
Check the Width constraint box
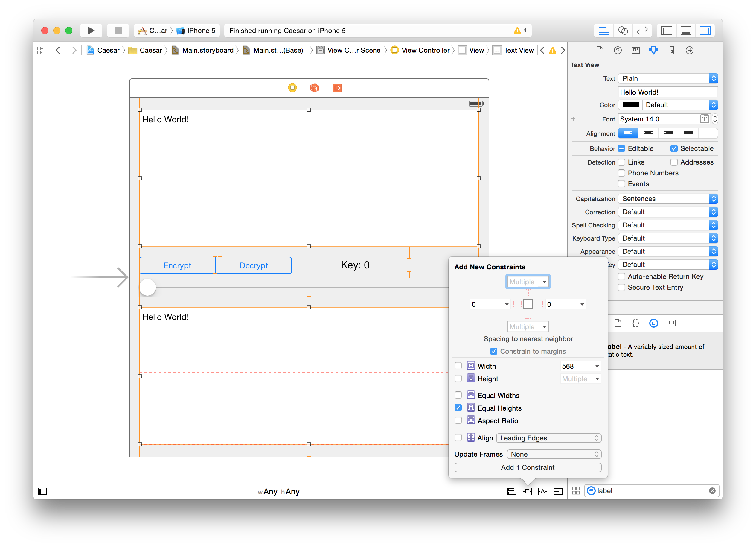coord(458,366)
